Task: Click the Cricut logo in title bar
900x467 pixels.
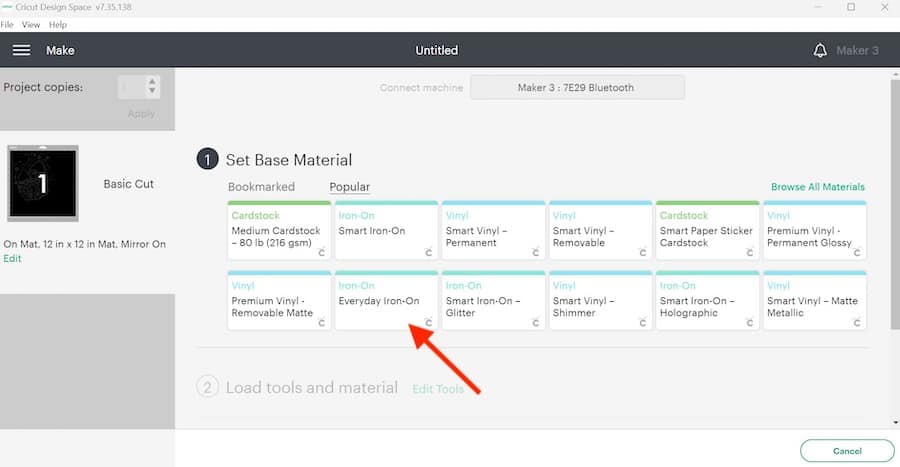Action: tap(7, 7)
